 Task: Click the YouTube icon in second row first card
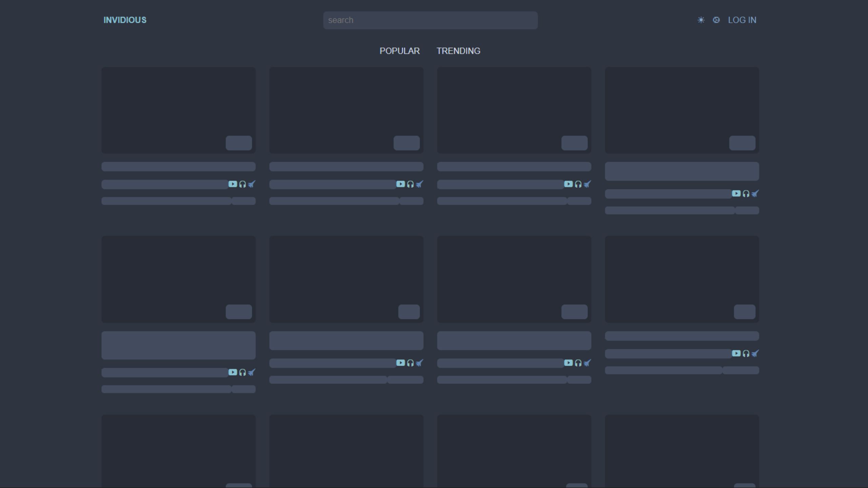[x=233, y=372]
